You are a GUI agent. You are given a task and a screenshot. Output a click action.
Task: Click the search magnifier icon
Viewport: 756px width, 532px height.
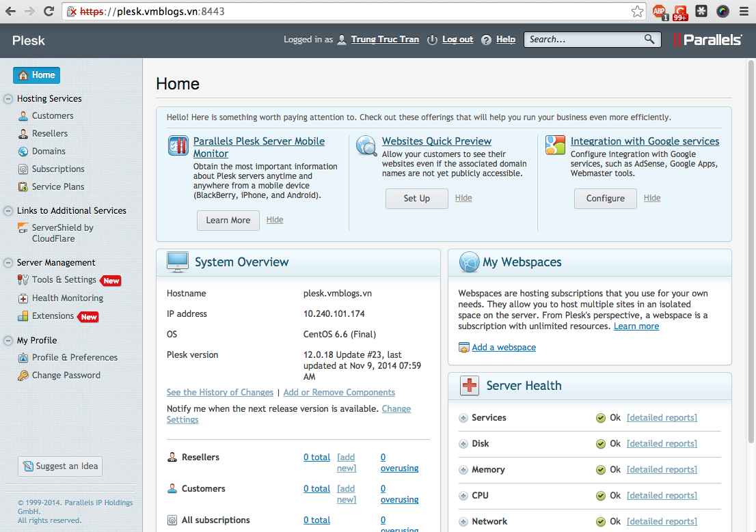pyautogui.click(x=649, y=40)
